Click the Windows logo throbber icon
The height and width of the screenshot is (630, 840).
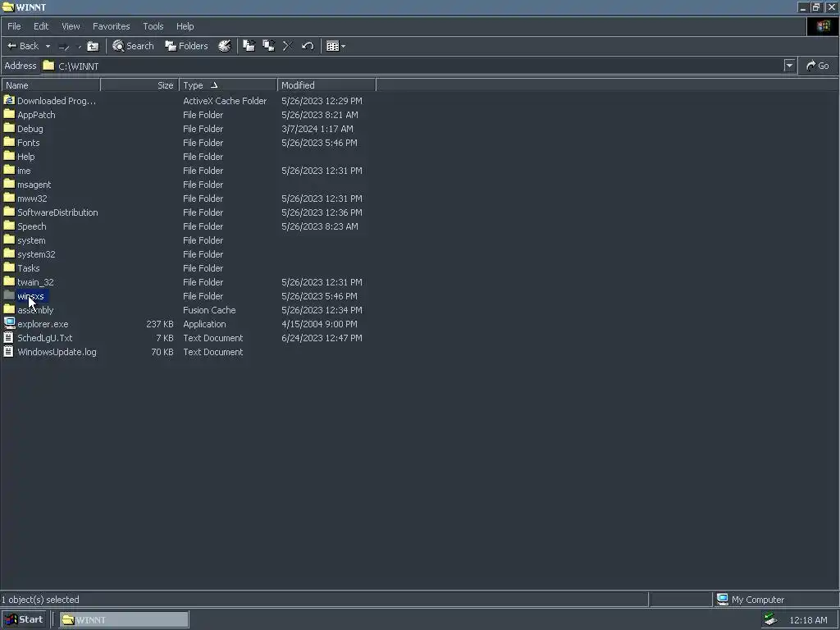(823, 26)
